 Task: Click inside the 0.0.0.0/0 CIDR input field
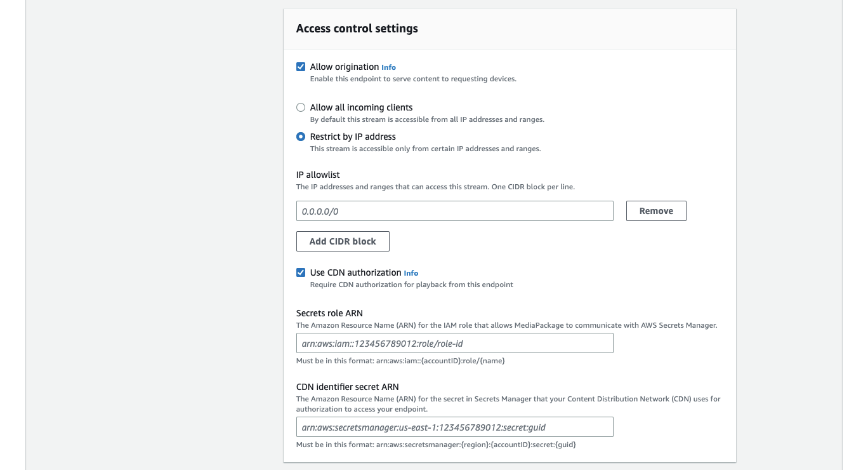(454, 211)
